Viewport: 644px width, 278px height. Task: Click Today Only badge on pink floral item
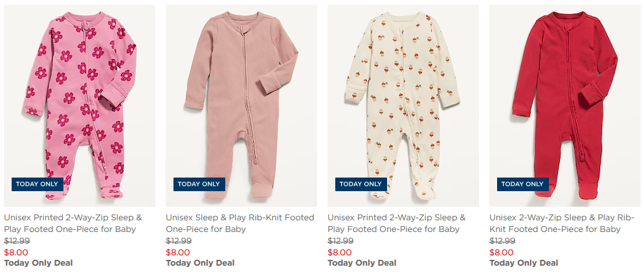38,184
